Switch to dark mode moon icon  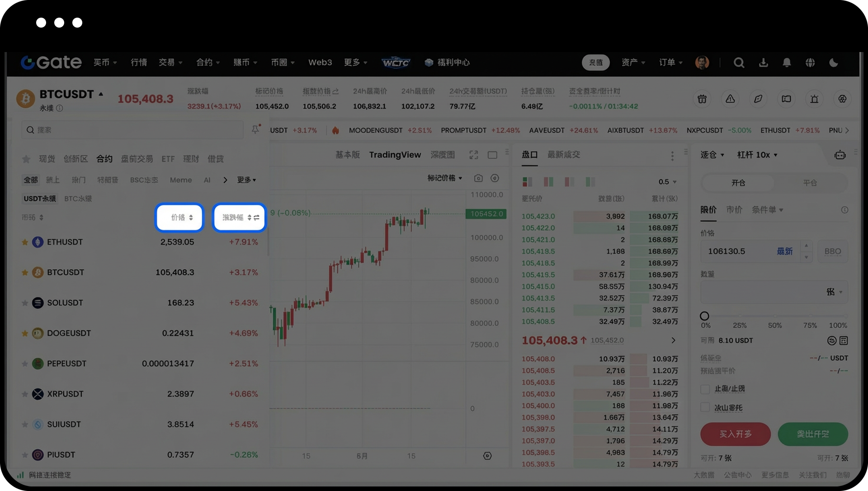click(834, 63)
